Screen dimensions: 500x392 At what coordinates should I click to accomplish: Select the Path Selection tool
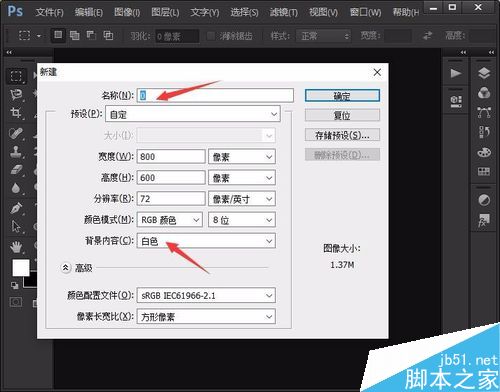coord(16,227)
